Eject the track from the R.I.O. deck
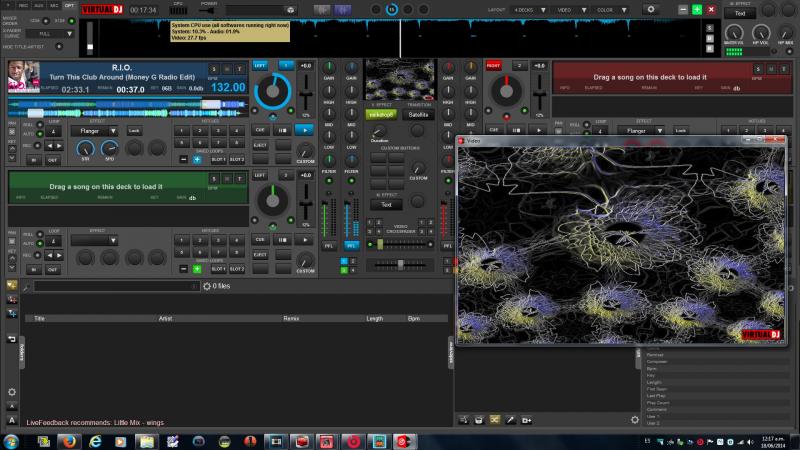 coord(260,145)
